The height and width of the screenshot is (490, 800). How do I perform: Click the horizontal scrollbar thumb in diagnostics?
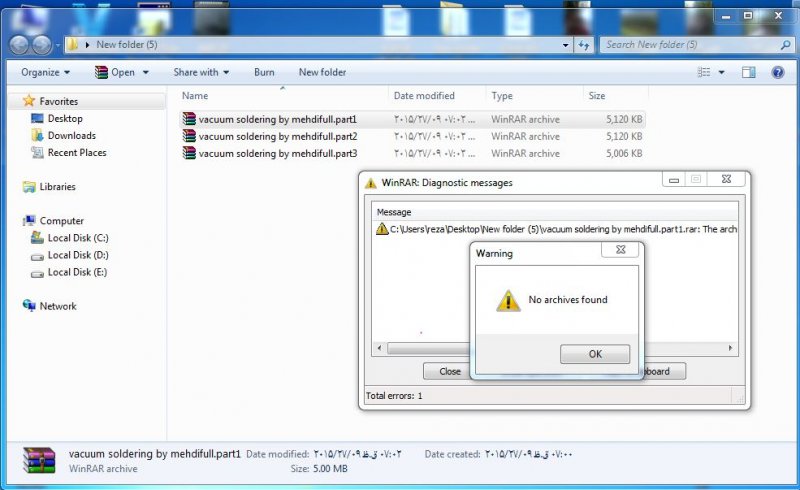[429, 348]
